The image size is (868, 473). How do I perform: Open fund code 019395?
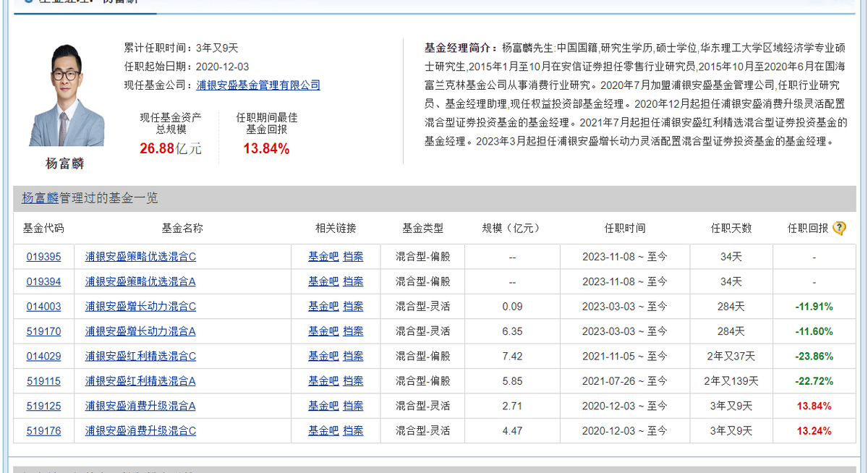click(43, 257)
